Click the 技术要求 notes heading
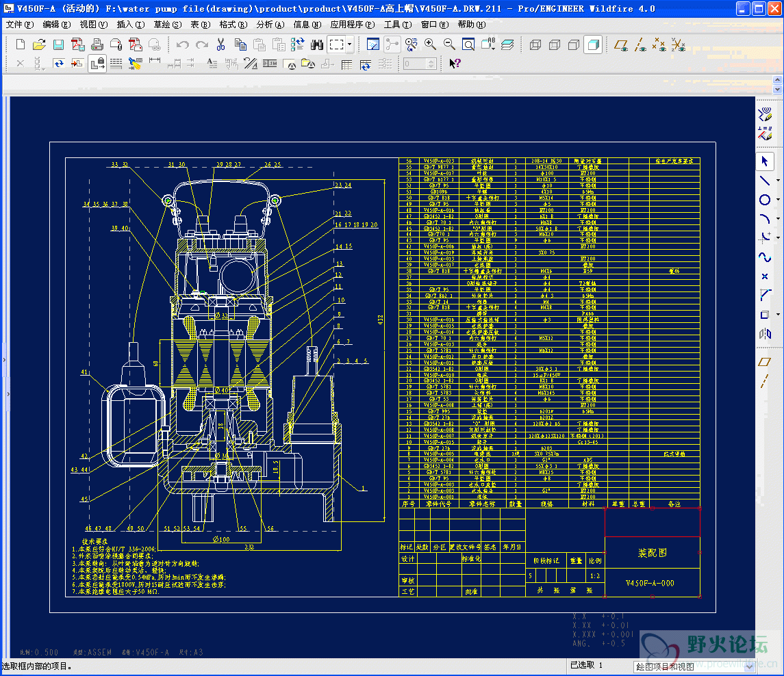 pyautogui.click(x=95, y=542)
